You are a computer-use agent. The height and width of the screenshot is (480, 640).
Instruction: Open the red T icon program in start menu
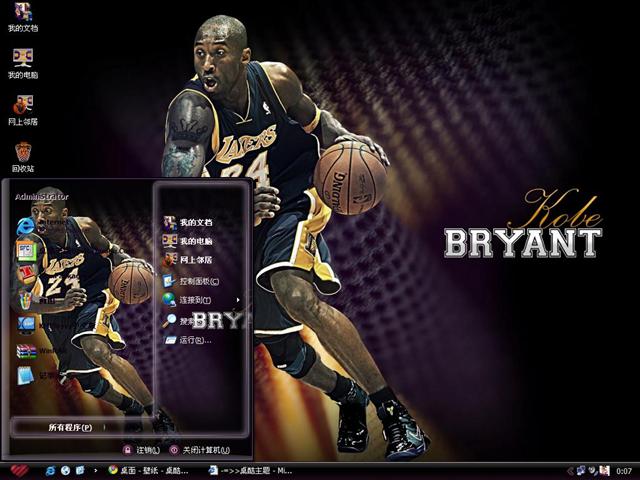26,274
